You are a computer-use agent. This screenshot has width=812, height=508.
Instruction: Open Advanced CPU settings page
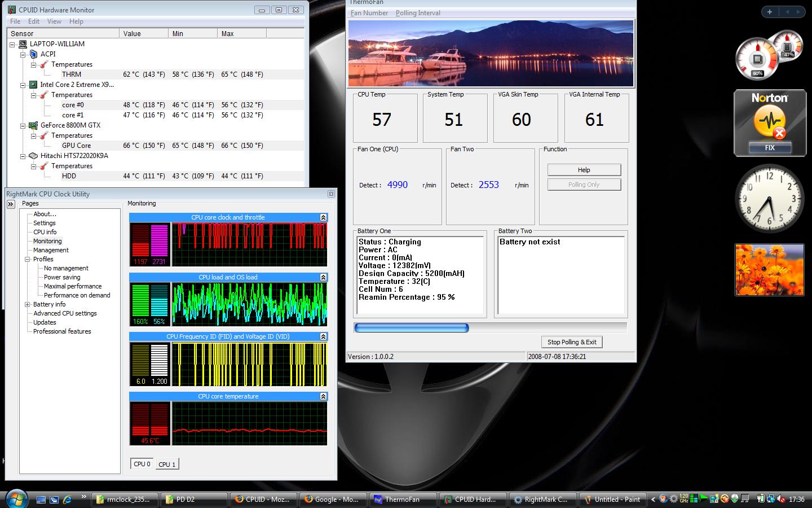[x=65, y=313]
